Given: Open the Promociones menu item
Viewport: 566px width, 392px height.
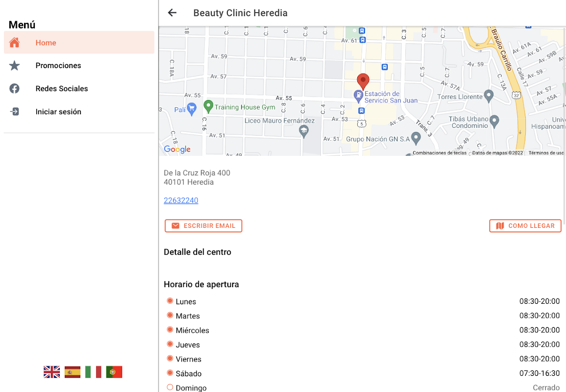Looking at the screenshot, I should [x=79, y=65].
